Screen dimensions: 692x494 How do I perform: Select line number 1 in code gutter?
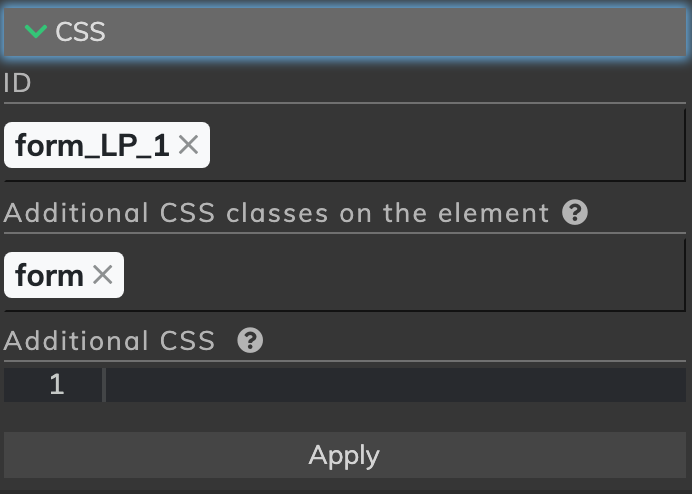coord(56,384)
